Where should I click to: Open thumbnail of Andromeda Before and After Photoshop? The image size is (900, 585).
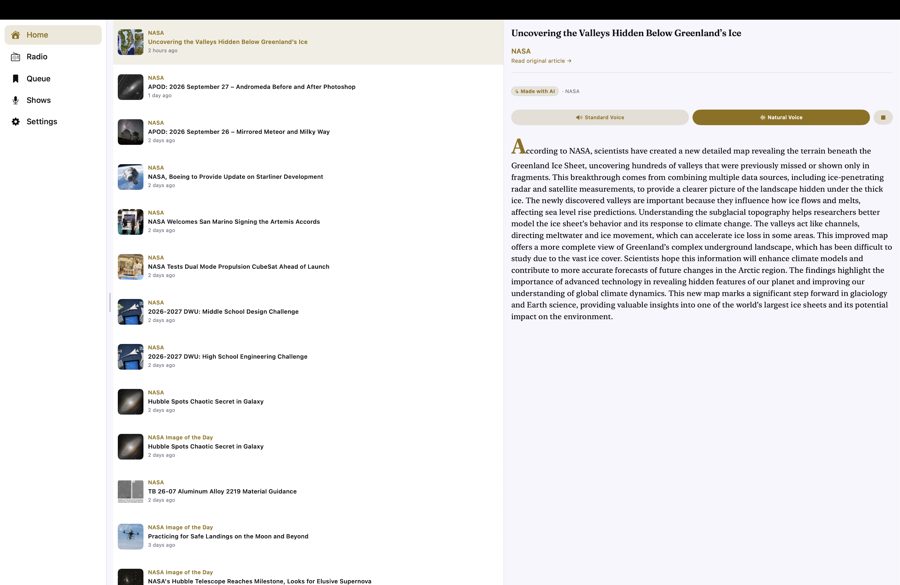[130, 87]
